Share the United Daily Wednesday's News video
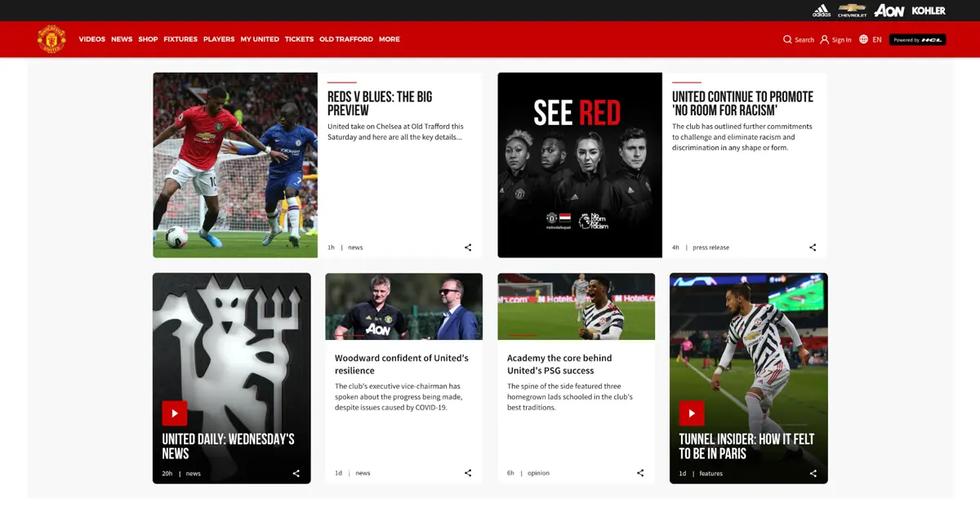The height and width of the screenshot is (509, 980). (x=296, y=473)
